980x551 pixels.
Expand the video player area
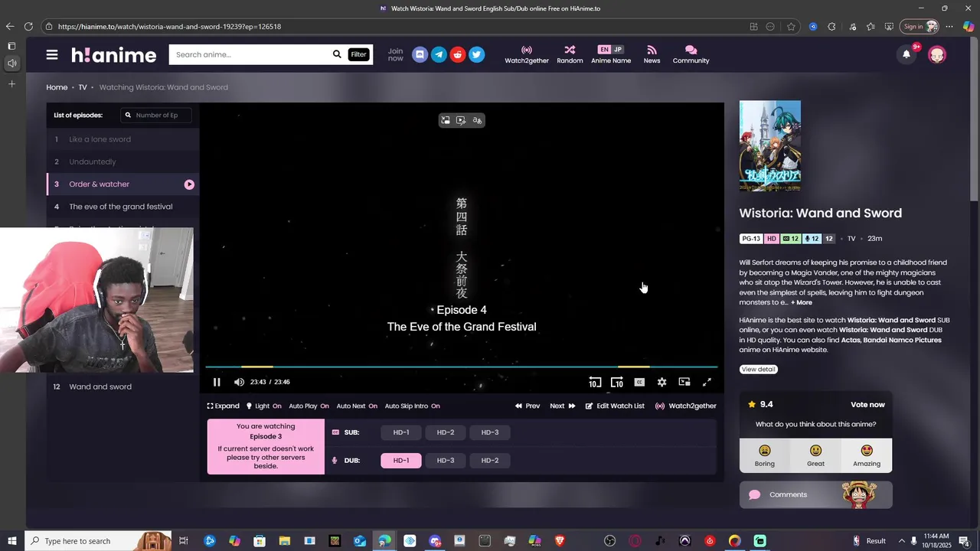point(224,406)
